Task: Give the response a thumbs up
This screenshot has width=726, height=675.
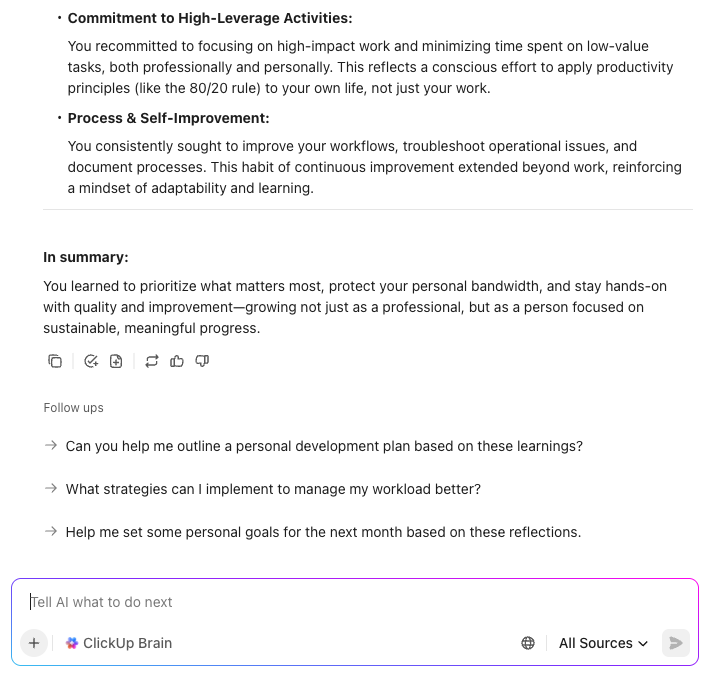Action: click(177, 361)
